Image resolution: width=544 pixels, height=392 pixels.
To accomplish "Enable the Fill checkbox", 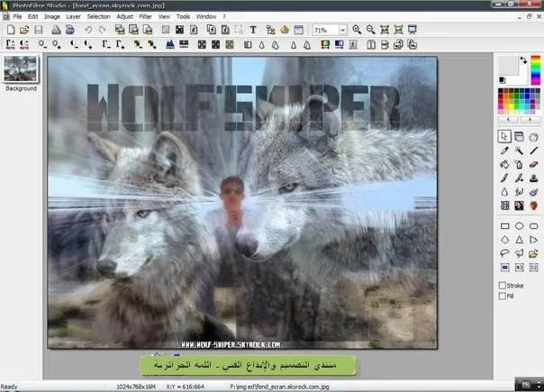I will click(x=503, y=296).
